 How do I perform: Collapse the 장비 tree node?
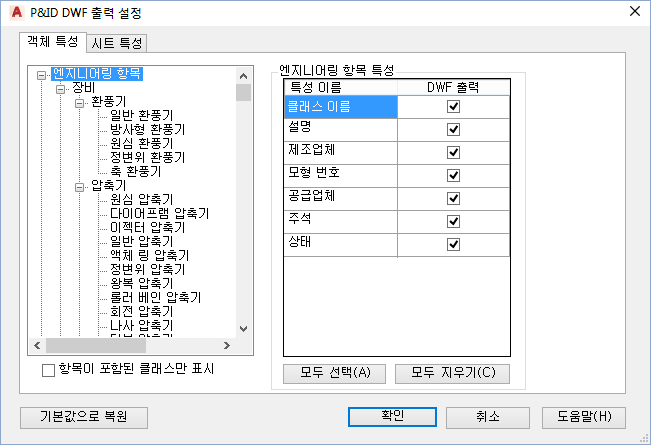(61, 89)
